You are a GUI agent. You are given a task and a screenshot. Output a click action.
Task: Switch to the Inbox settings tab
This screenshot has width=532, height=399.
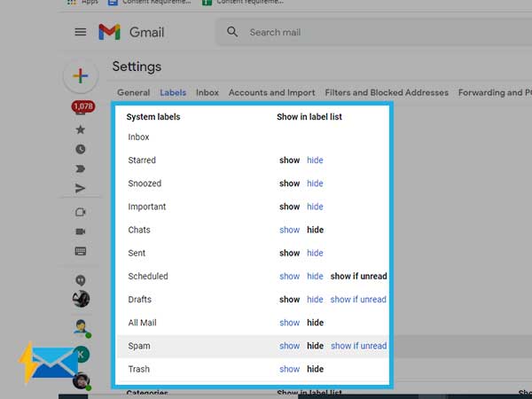[207, 92]
